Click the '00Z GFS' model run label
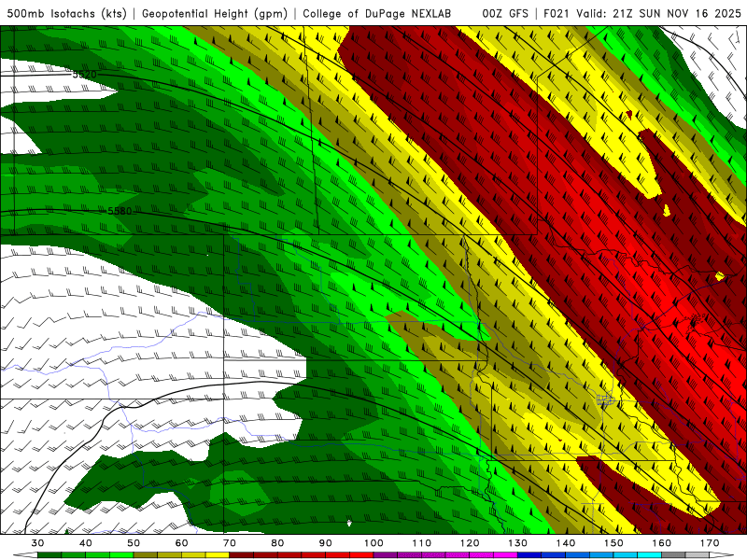Viewport: 747px width, 560px height. coord(505,13)
